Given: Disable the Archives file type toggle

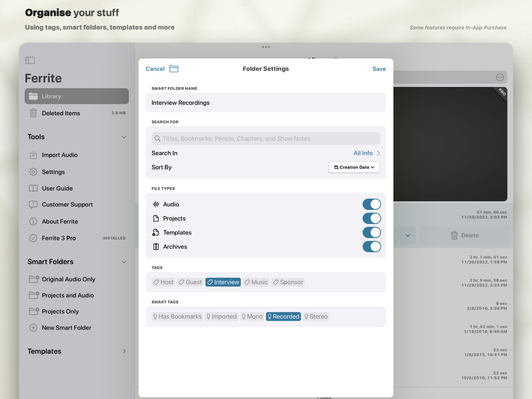Looking at the screenshot, I should (372, 246).
